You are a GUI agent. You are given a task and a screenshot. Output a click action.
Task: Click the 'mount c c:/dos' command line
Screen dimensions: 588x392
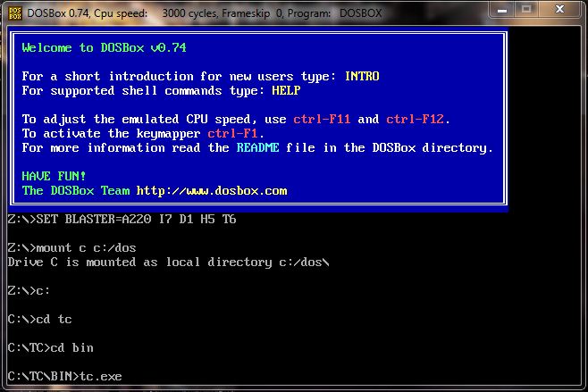pos(71,247)
